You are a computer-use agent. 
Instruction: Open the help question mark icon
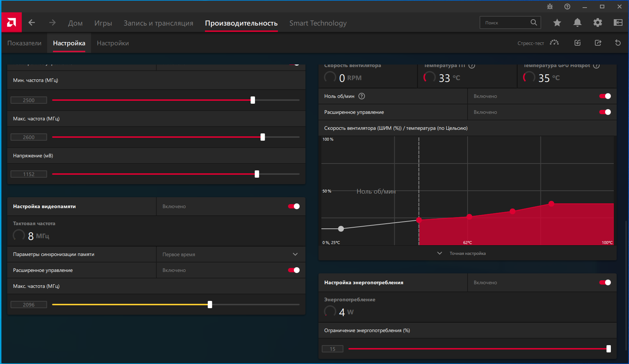[567, 7]
